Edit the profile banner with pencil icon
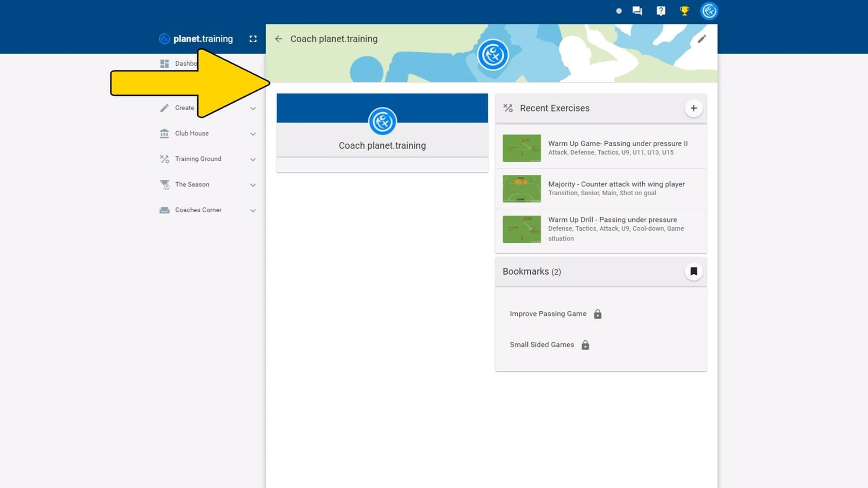The height and width of the screenshot is (488, 868). (x=702, y=39)
